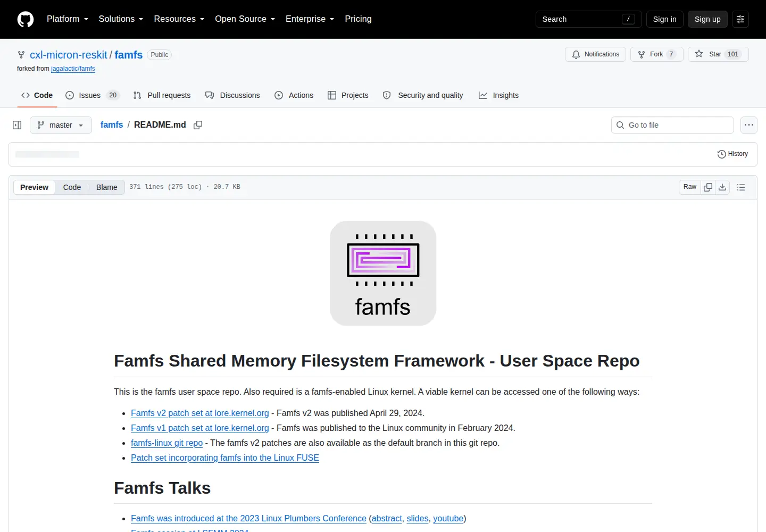
Task: Open the Pricing page
Action: [x=358, y=19]
